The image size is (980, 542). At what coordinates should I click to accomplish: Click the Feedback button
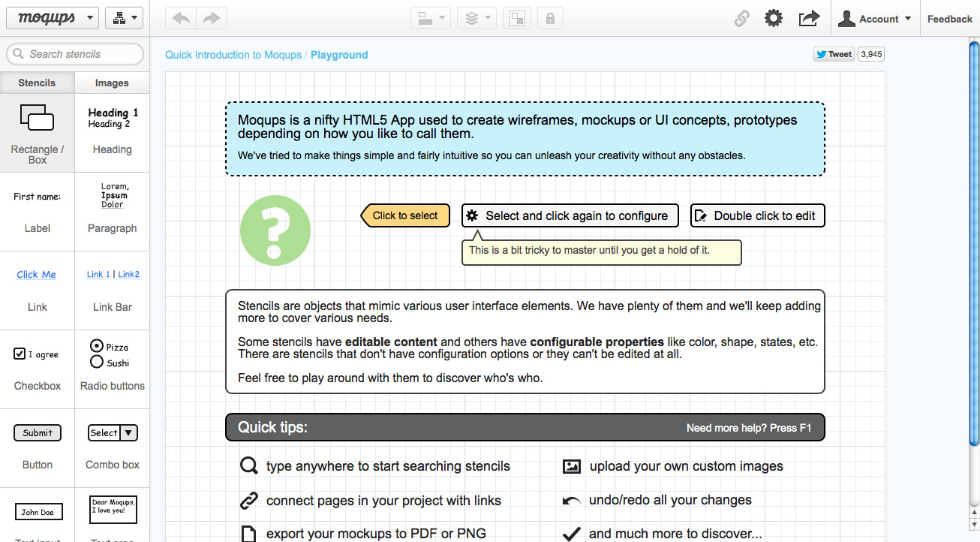click(949, 19)
